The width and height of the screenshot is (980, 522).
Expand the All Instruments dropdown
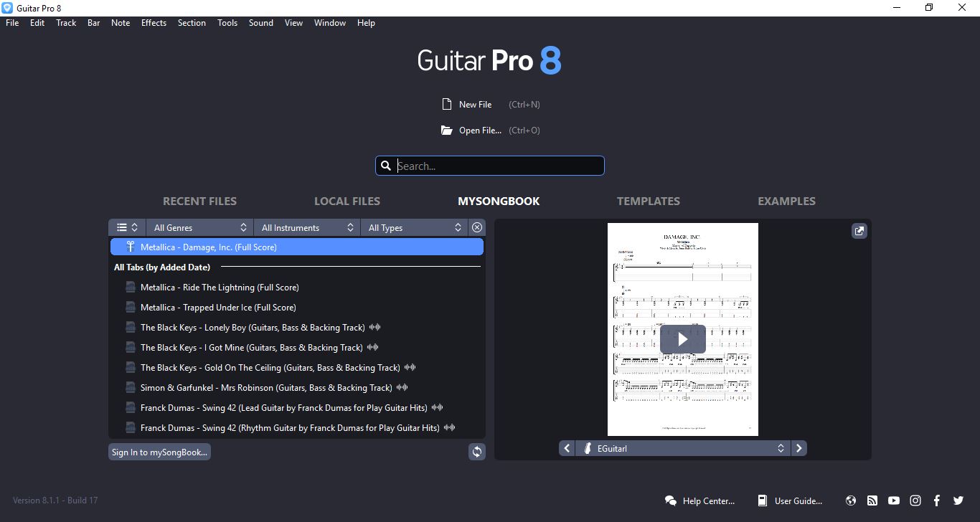pos(307,227)
